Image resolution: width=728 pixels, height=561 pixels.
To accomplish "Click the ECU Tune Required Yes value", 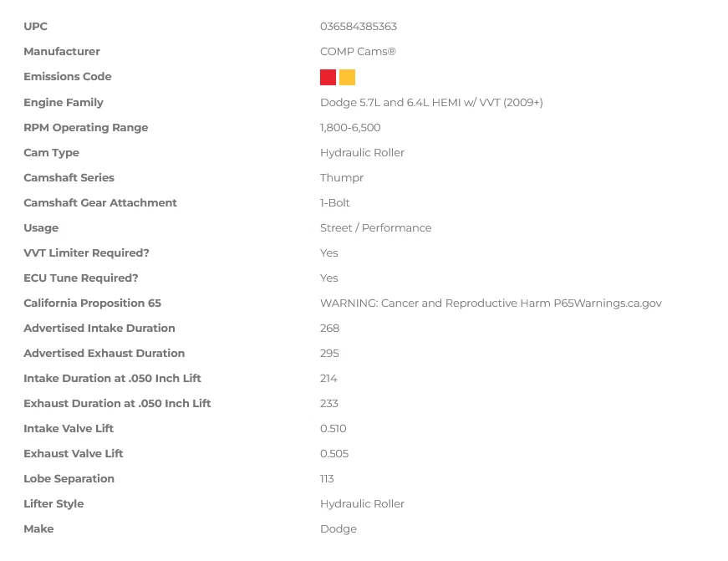I will click(x=329, y=278).
